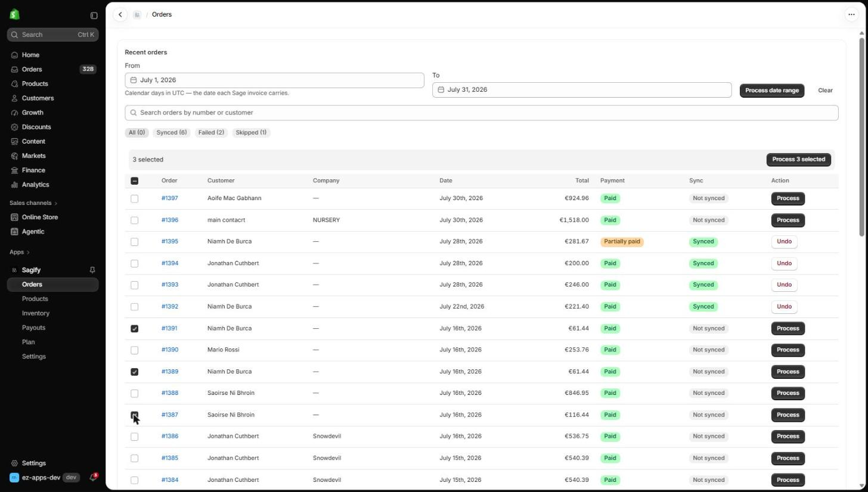Open the From date picker July 1, 2026
The image size is (868, 492).
tap(274, 80)
